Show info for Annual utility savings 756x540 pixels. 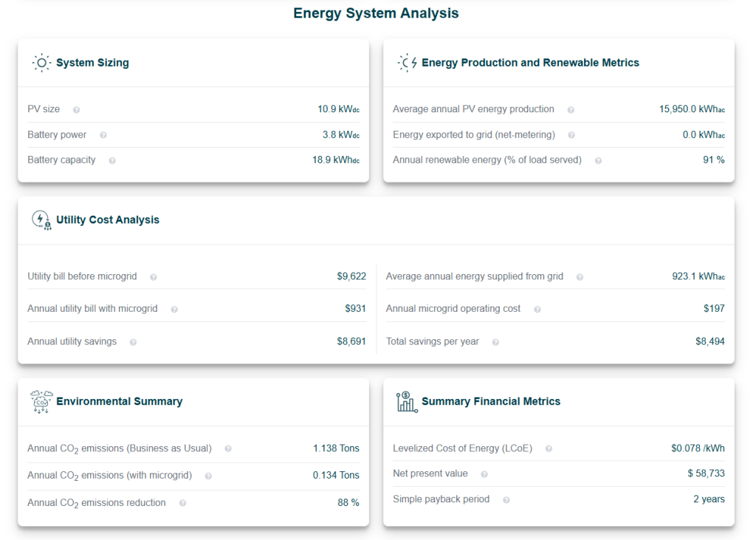pyautogui.click(x=133, y=342)
